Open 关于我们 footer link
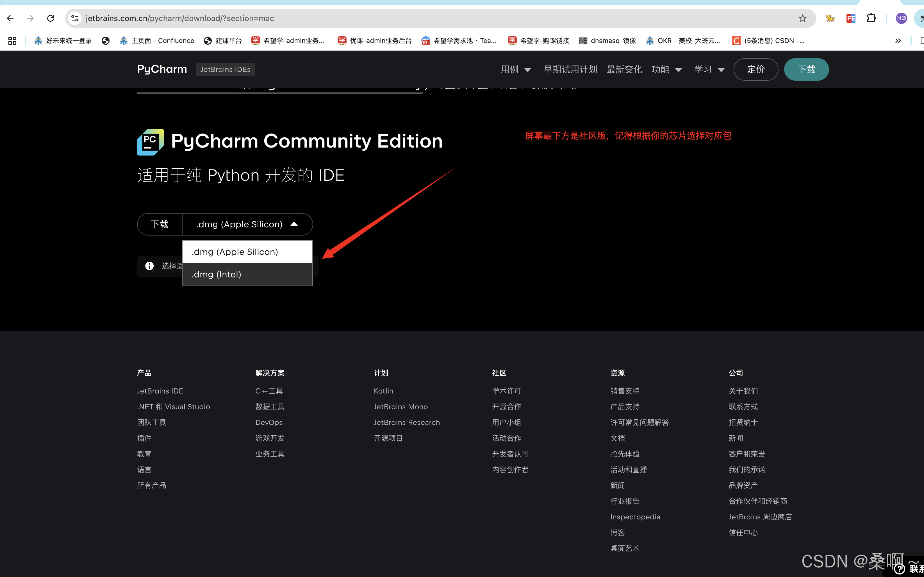 tap(743, 391)
